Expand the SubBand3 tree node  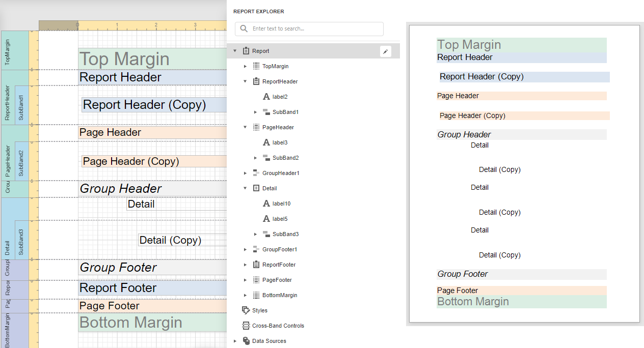pyautogui.click(x=255, y=234)
